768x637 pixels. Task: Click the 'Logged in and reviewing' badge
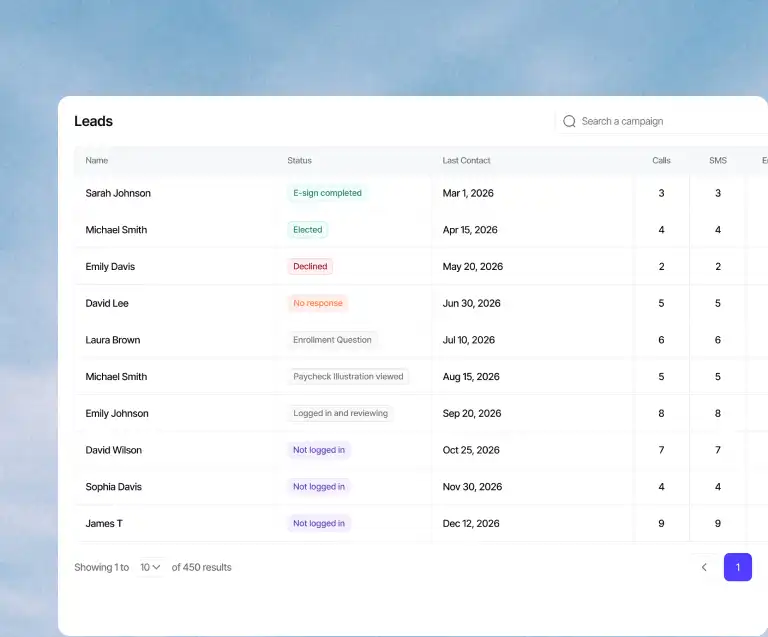(340, 413)
